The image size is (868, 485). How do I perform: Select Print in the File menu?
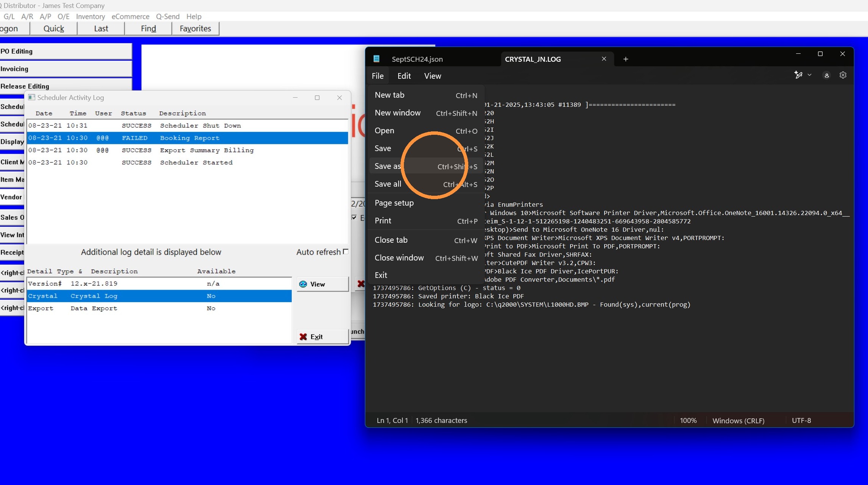click(x=426, y=221)
